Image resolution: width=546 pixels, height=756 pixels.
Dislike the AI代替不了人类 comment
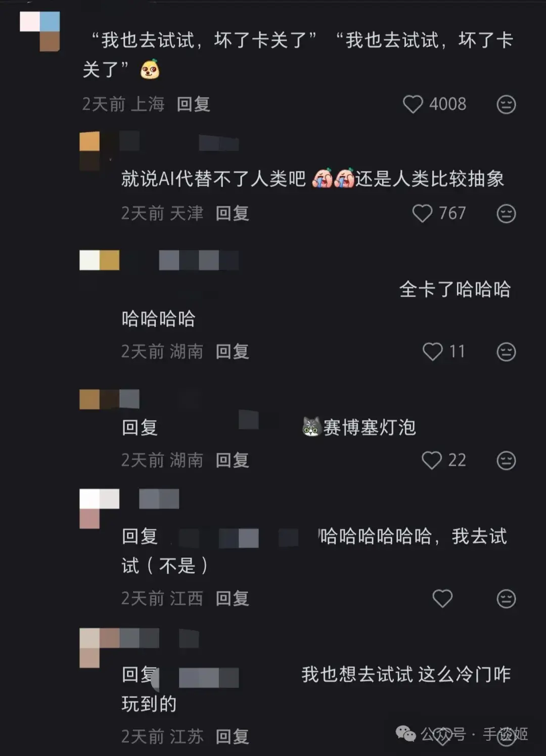pyautogui.click(x=506, y=214)
